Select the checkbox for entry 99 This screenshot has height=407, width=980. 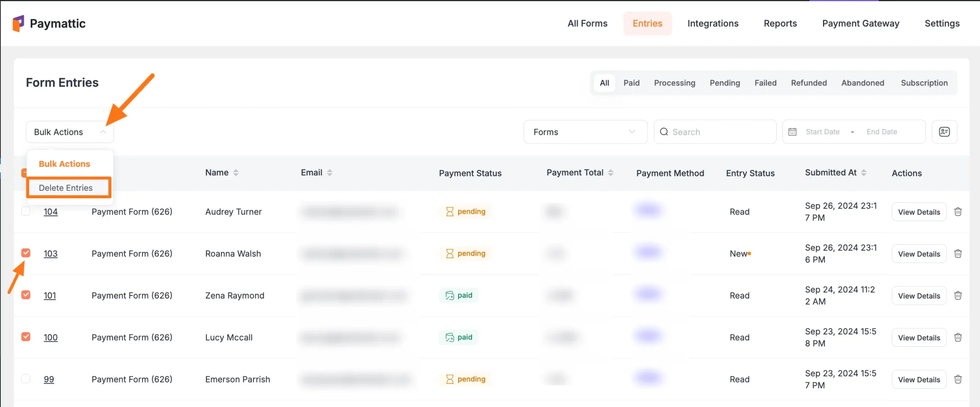click(x=26, y=379)
